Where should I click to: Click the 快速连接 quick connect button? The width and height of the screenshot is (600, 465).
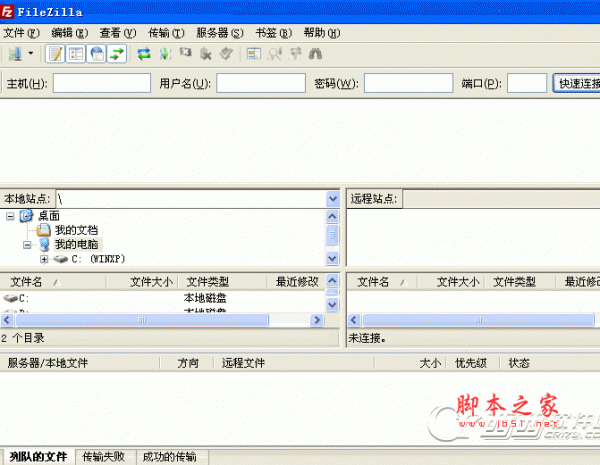[577, 83]
